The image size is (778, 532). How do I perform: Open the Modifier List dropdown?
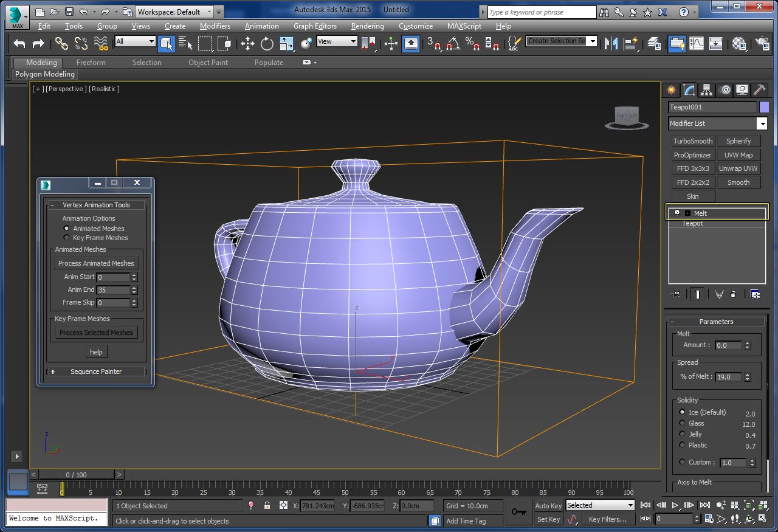point(762,123)
